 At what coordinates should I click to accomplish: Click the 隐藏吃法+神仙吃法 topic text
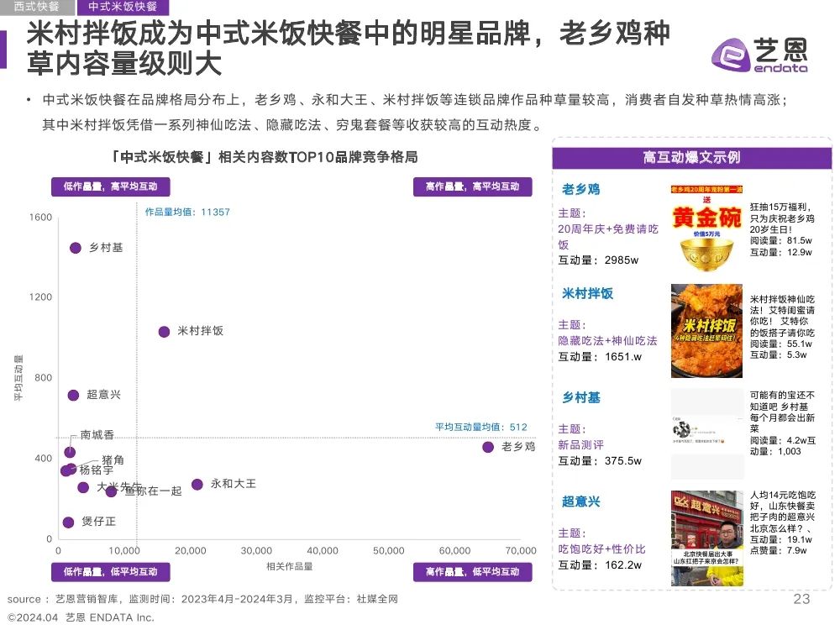pos(607,341)
